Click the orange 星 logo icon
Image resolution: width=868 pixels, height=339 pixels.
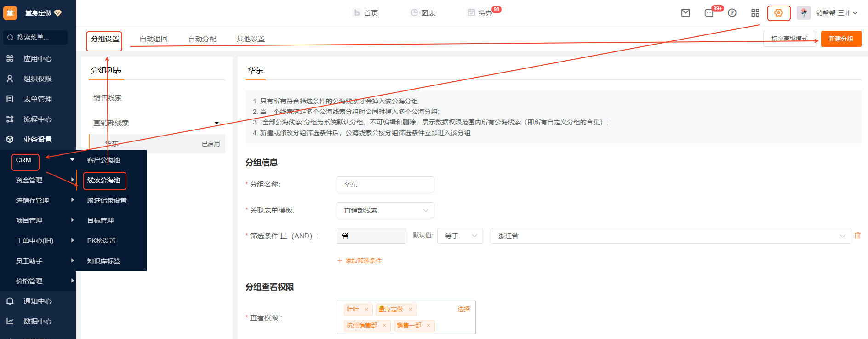coord(10,13)
